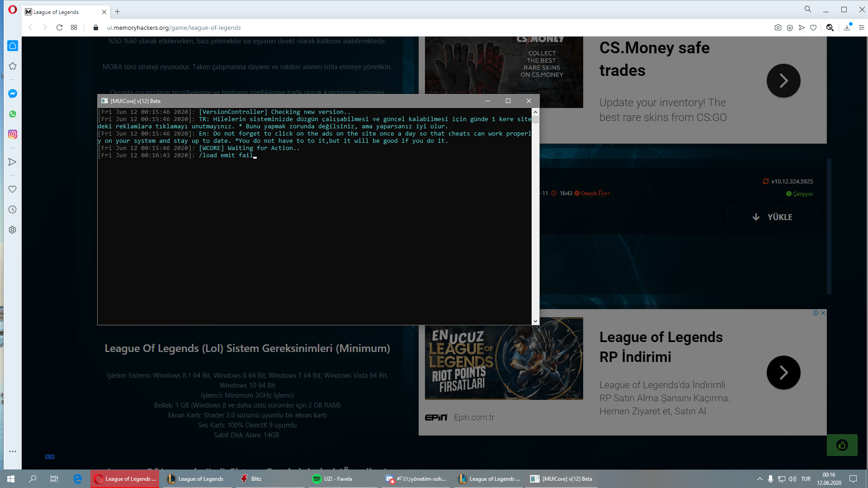Open Windows taskbar search
868x488 pixels.
(33, 479)
